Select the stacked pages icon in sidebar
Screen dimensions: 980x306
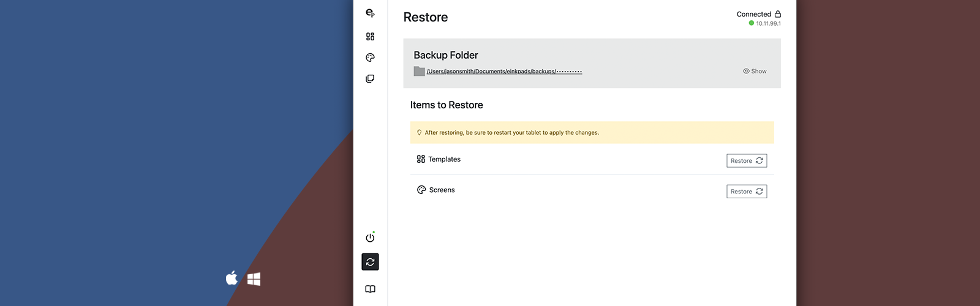coord(370,79)
